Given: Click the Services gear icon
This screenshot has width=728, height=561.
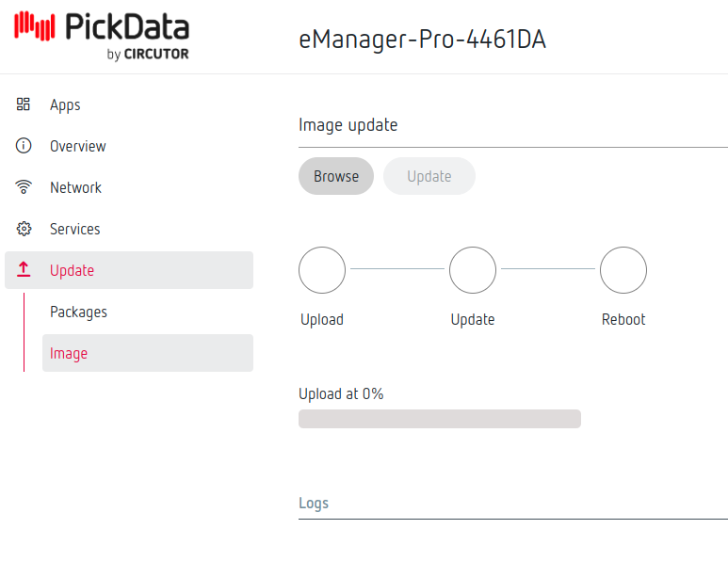Looking at the screenshot, I should [x=24, y=229].
